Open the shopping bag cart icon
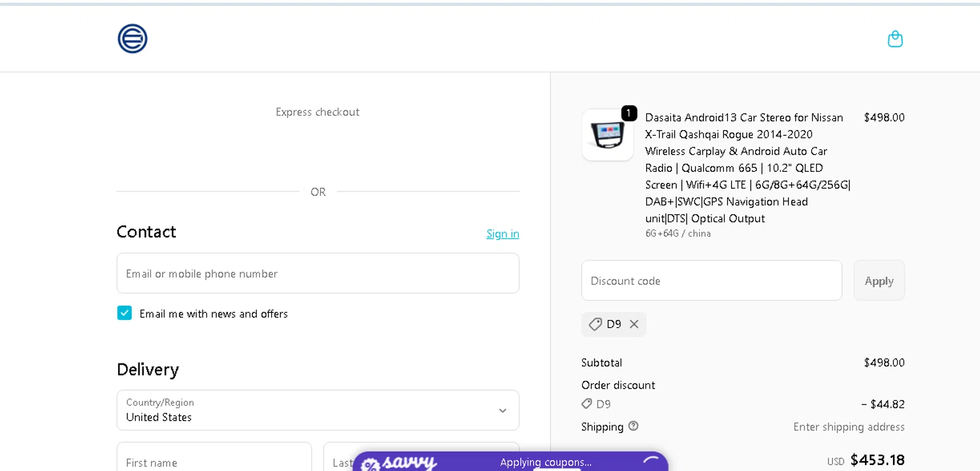The image size is (980, 471). coord(895,39)
